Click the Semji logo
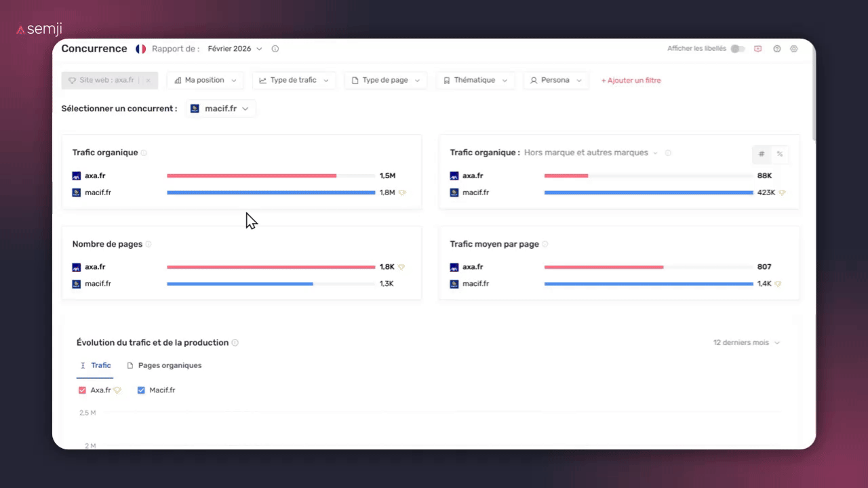The width and height of the screenshot is (868, 488). [x=39, y=29]
